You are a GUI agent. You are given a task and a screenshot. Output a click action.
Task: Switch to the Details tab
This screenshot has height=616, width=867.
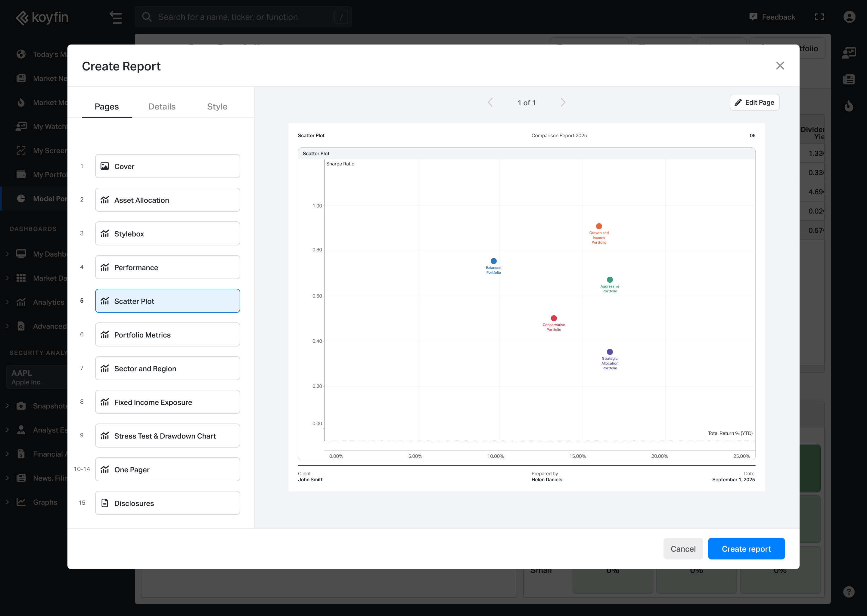tap(162, 106)
